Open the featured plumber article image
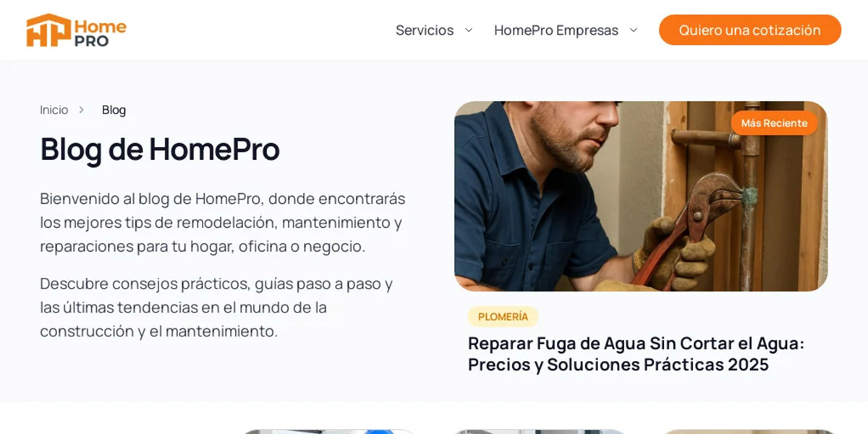Image resolution: width=868 pixels, height=434 pixels. 641,196
